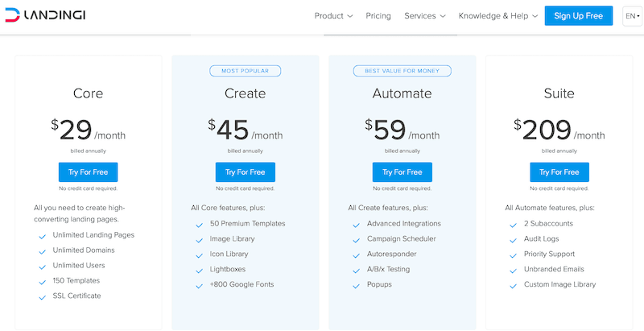Click checkmark beside SSL Certificate

[x=42, y=298]
